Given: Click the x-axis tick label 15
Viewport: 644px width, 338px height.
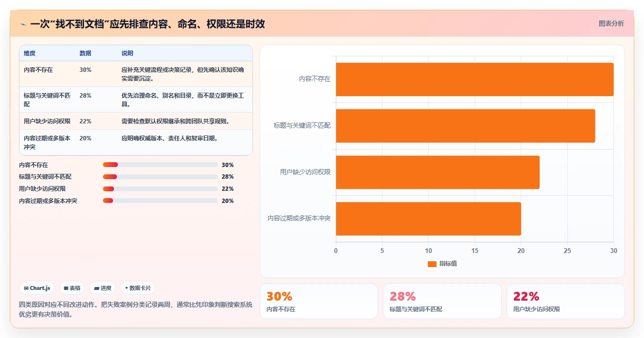Looking at the screenshot, I should 475,251.
